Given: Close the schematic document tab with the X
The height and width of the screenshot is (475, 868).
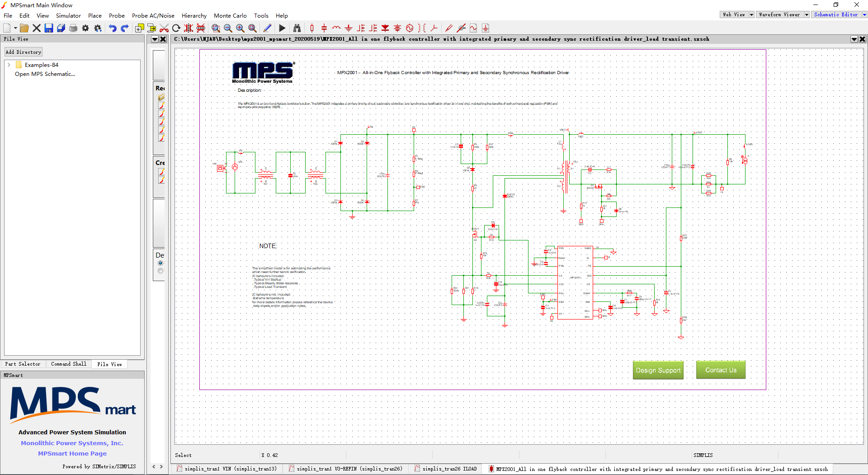Looking at the screenshot, I should [862, 39].
